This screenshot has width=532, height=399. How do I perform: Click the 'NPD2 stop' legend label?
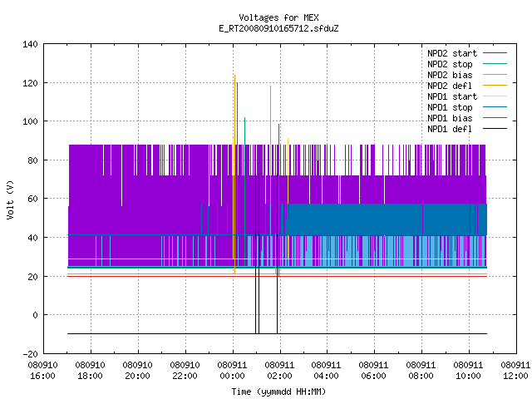(x=450, y=64)
